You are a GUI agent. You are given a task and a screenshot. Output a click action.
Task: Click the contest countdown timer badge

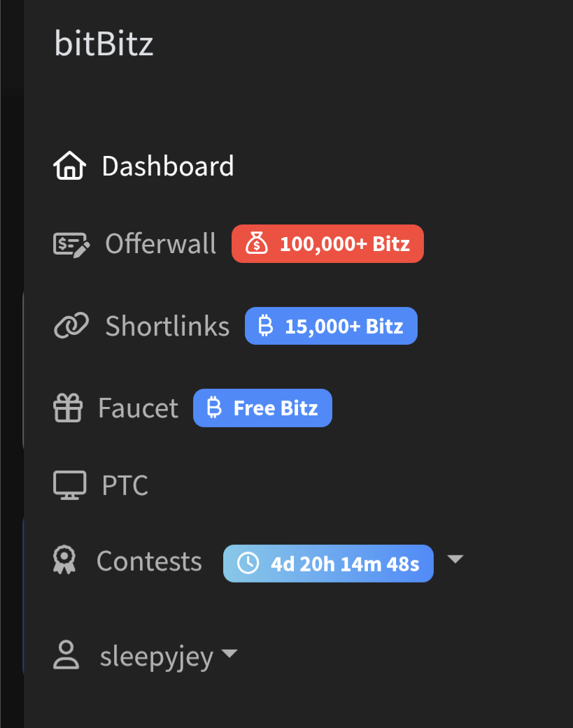click(x=328, y=564)
